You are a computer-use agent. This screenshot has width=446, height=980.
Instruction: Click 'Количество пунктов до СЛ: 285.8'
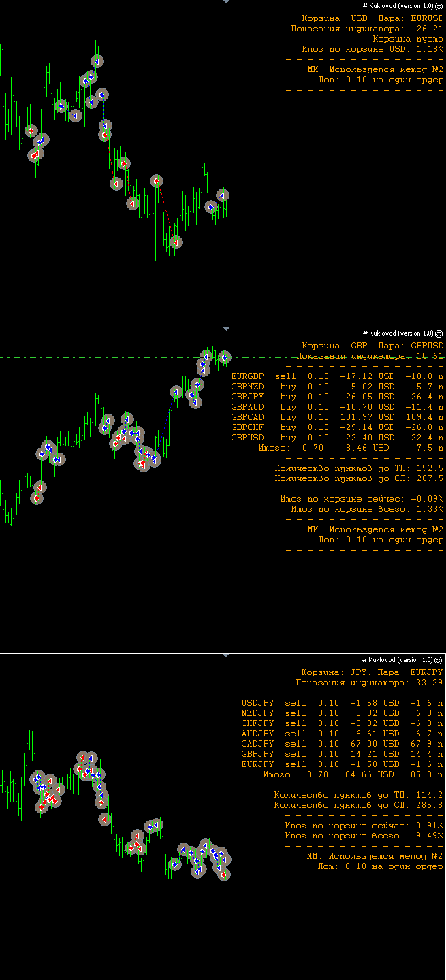click(359, 805)
